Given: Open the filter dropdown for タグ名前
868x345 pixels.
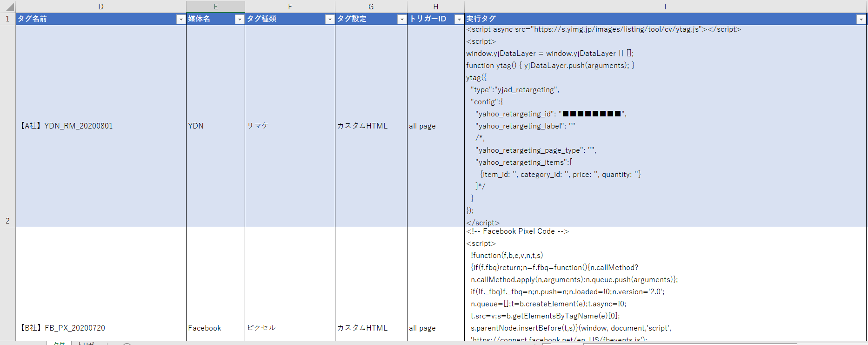Looking at the screenshot, I should click(181, 19).
